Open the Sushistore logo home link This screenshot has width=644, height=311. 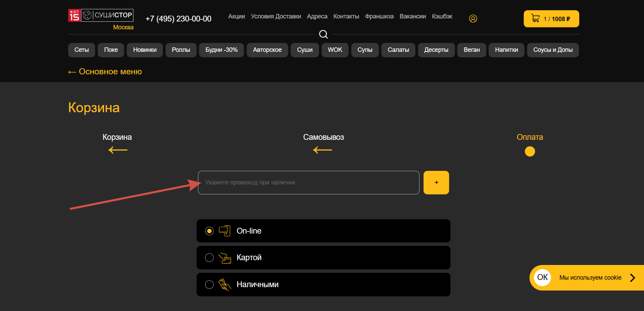tap(101, 15)
